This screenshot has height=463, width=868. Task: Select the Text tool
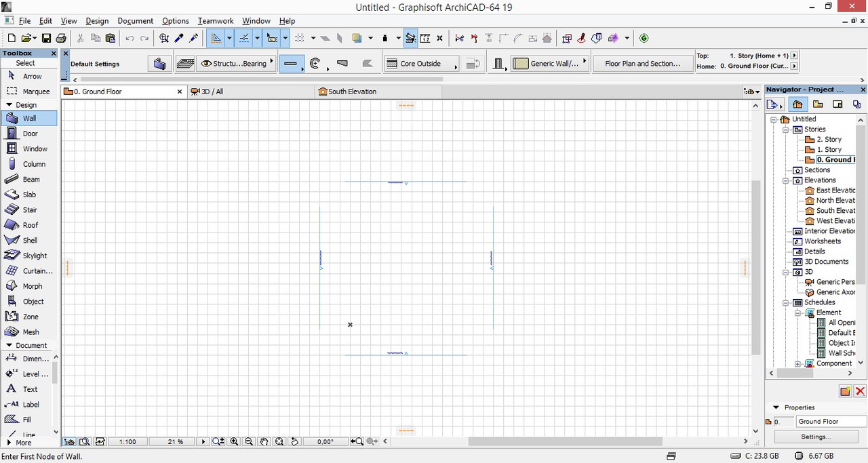click(27, 389)
